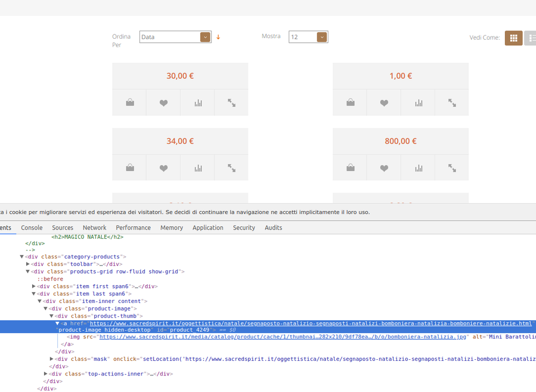Collapse the category-products div node
The image size is (536, 392).
pyautogui.click(x=22, y=257)
